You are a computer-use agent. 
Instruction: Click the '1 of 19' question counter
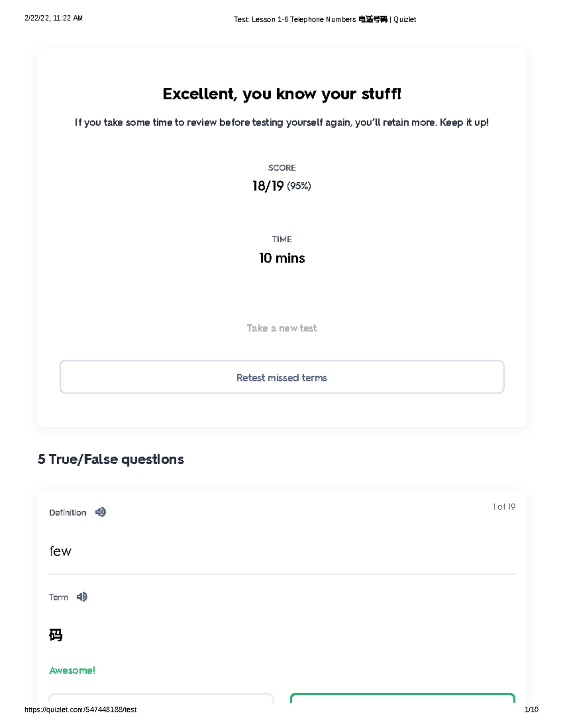503,507
